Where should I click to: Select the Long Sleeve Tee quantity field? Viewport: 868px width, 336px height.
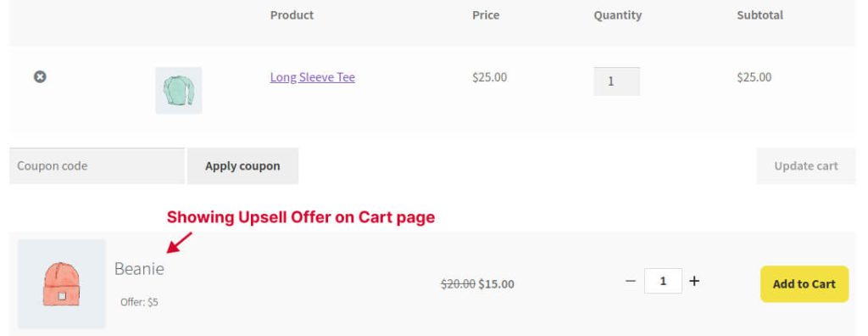point(617,81)
